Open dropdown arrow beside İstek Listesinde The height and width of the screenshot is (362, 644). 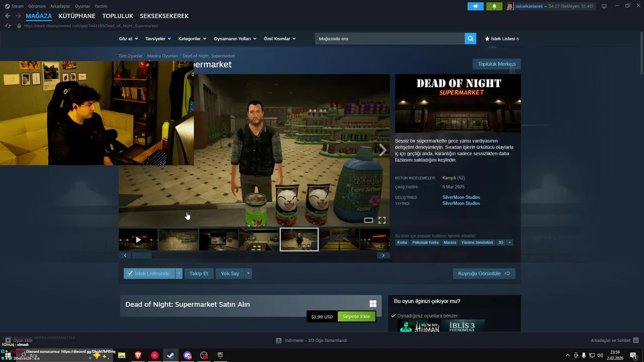179,274
